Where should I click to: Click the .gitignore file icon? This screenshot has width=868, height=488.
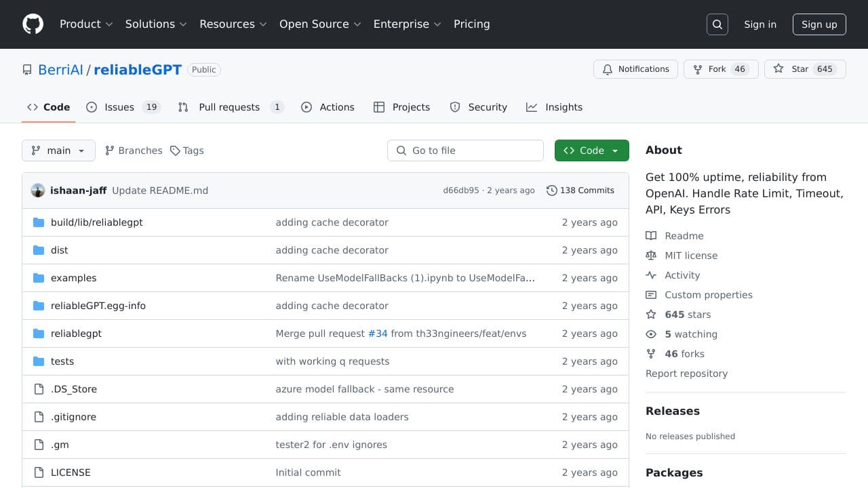click(39, 417)
